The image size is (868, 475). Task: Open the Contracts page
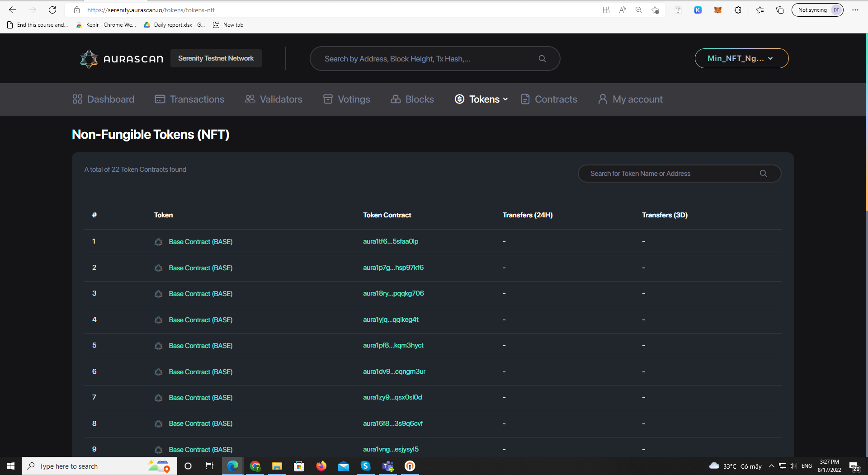coord(549,99)
